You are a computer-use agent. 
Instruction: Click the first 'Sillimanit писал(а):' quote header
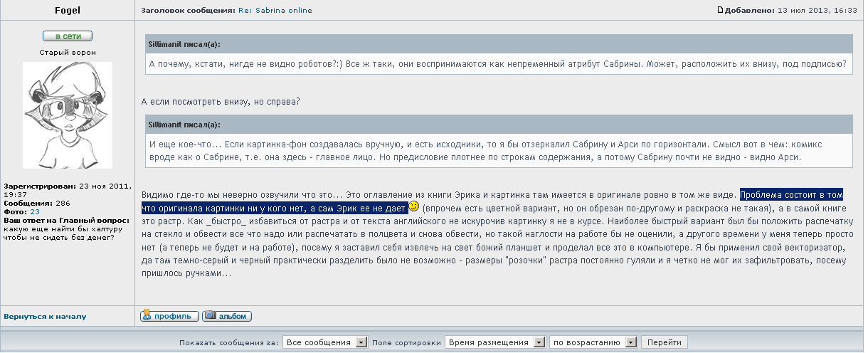pos(184,44)
